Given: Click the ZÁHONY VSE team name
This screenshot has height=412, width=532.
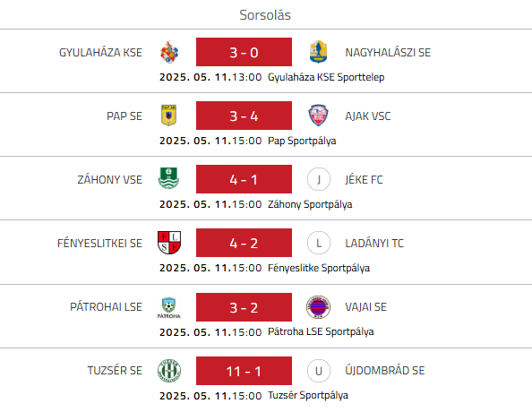Looking at the screenshot, I should (x=110, y=179).
